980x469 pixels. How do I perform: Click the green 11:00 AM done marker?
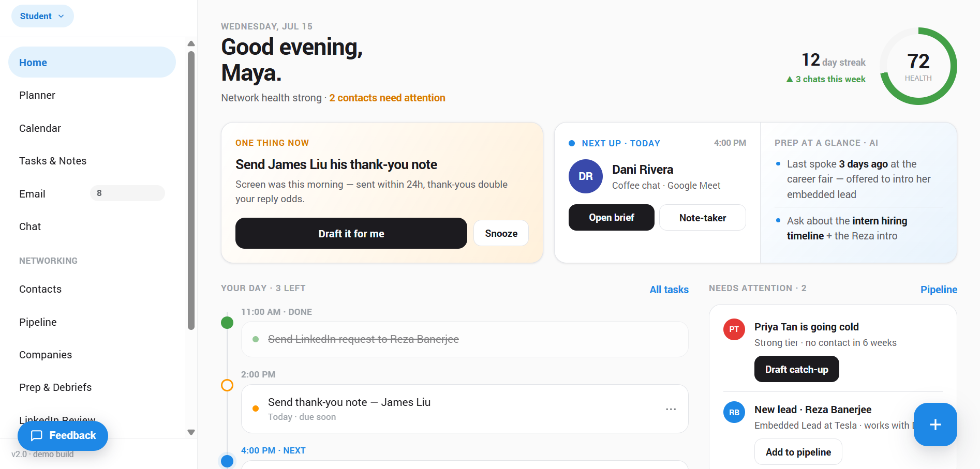coord(227,323)
